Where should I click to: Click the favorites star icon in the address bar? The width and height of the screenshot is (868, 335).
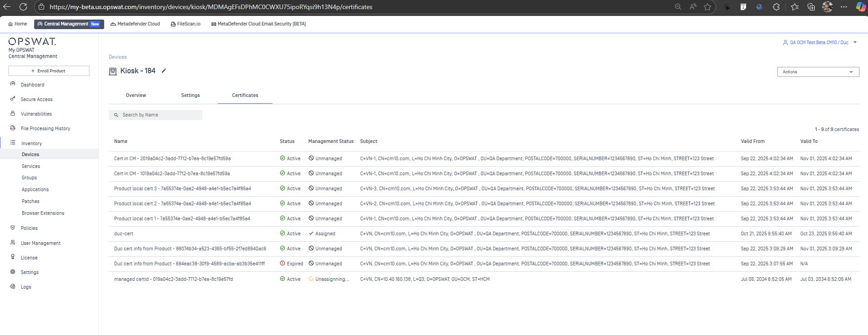coord(707,7)
